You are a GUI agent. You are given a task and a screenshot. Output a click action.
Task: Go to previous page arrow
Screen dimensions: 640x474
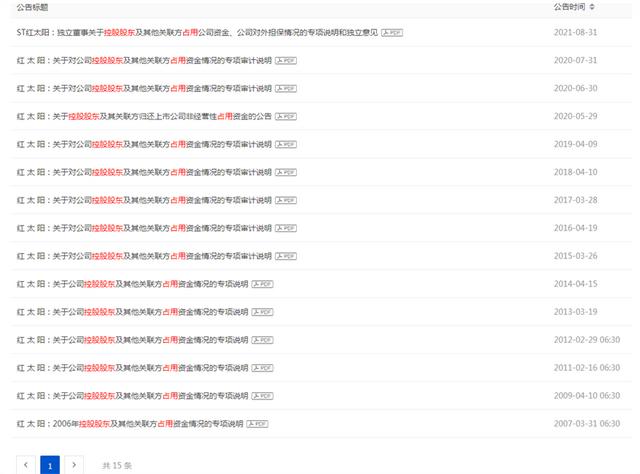[x=26, y=465]
